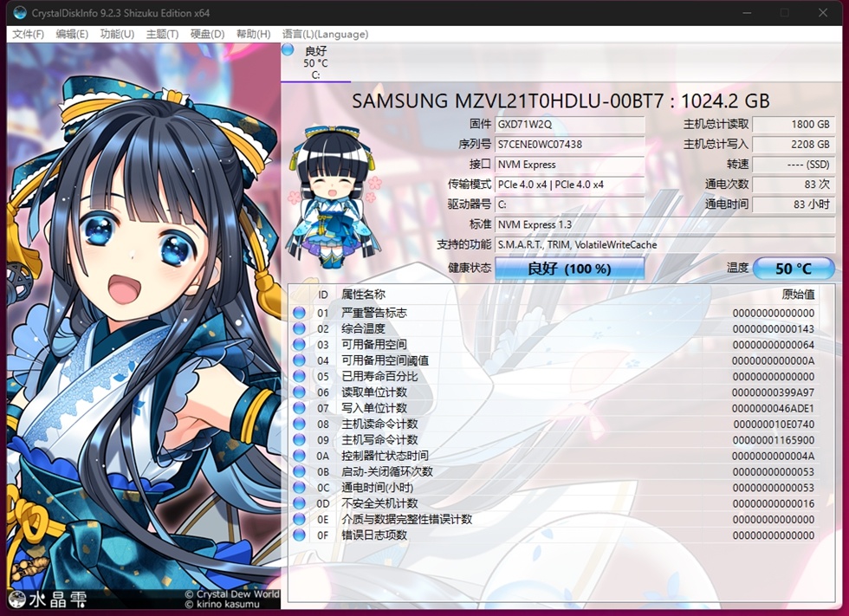Open the 功能(U) menu
Screen dimensions: 849x616
coord(117,34)
